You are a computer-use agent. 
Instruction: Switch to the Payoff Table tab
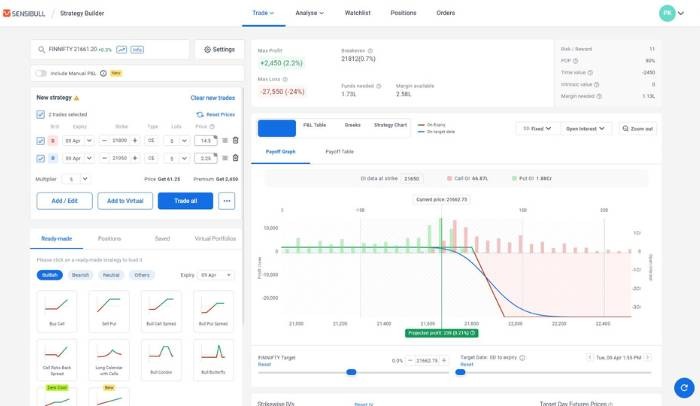tap(340, 151)
